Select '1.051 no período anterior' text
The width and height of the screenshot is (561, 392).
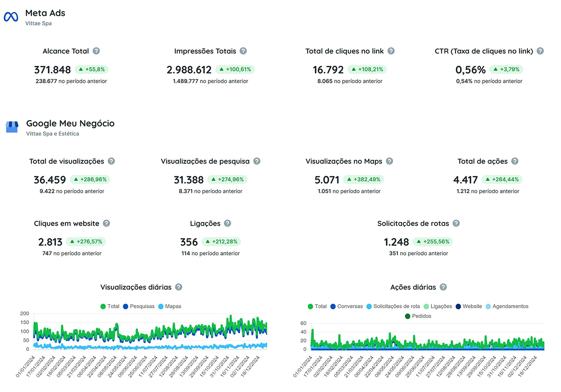tap(349, 191)
